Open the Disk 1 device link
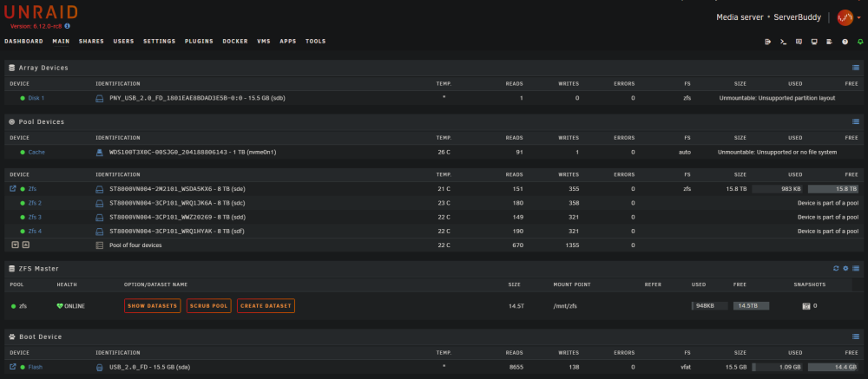Image resolution: width=868 pixels, height=379 pixels. coord(36,98)
